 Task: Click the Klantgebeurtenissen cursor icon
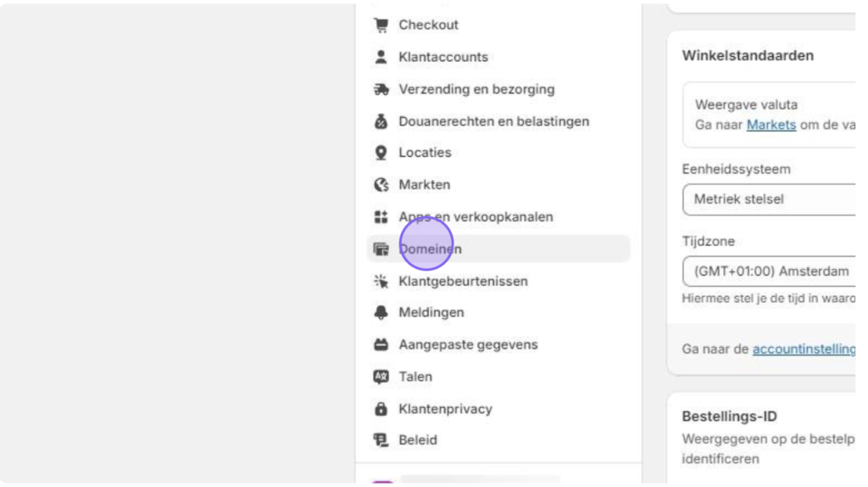point(381,281)
